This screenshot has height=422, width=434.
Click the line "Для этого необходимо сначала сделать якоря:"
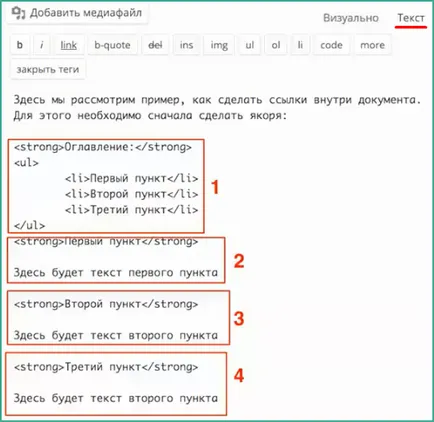pos(150,116)
